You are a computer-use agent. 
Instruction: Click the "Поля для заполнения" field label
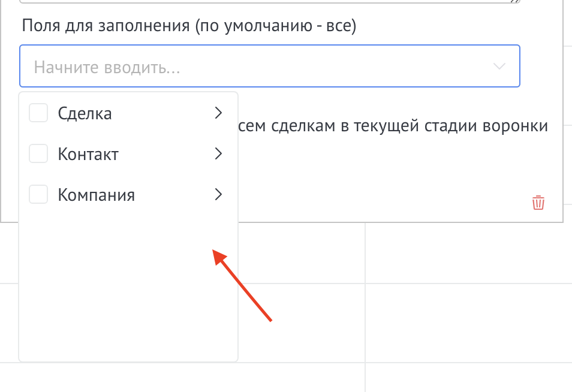[107, 26]
